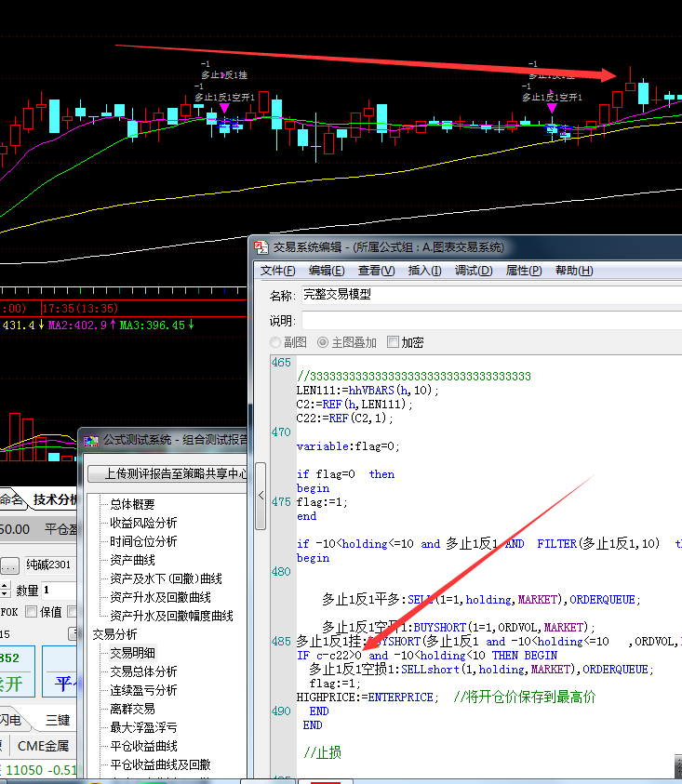Collapse the side panel with the left arrow handle
The width and height of the screenshot is (682, 784).
(261, 496)
